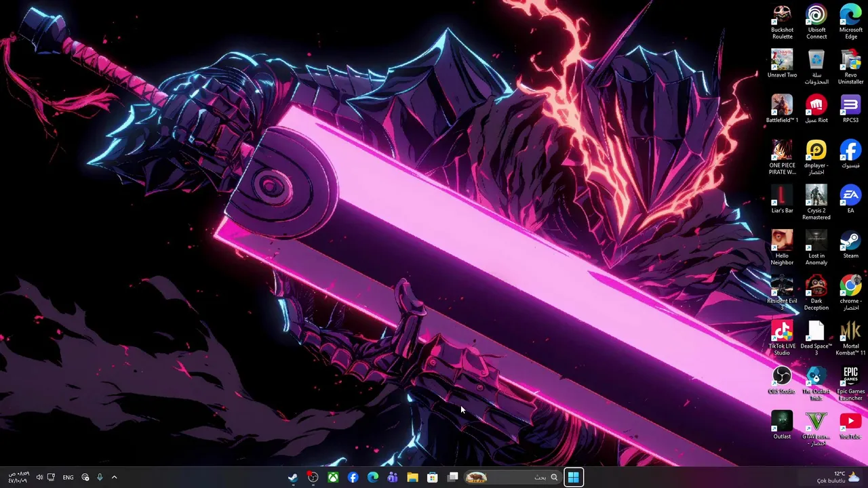Select the Dark Deception desktop icon

[x=816, y=293]
